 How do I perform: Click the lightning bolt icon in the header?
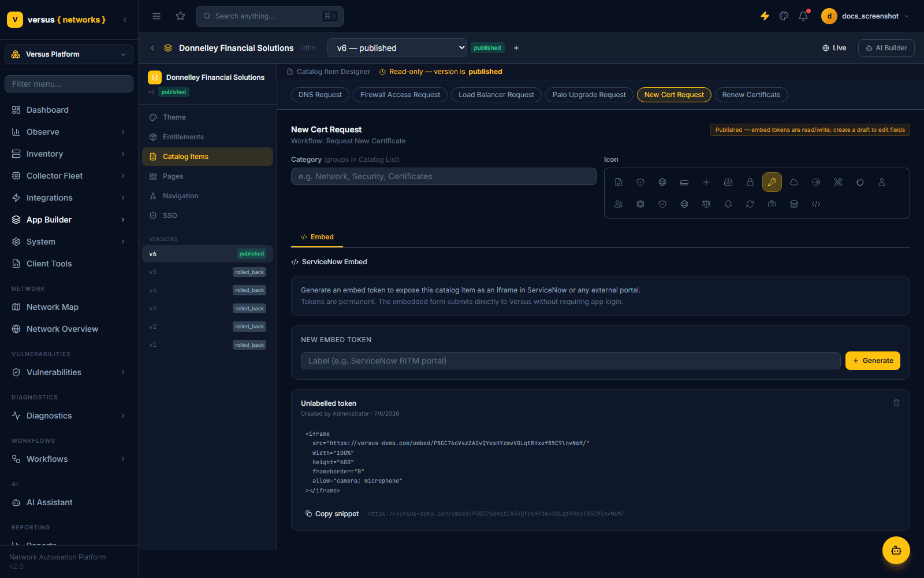pyautogui.click(x=765, y=16)
